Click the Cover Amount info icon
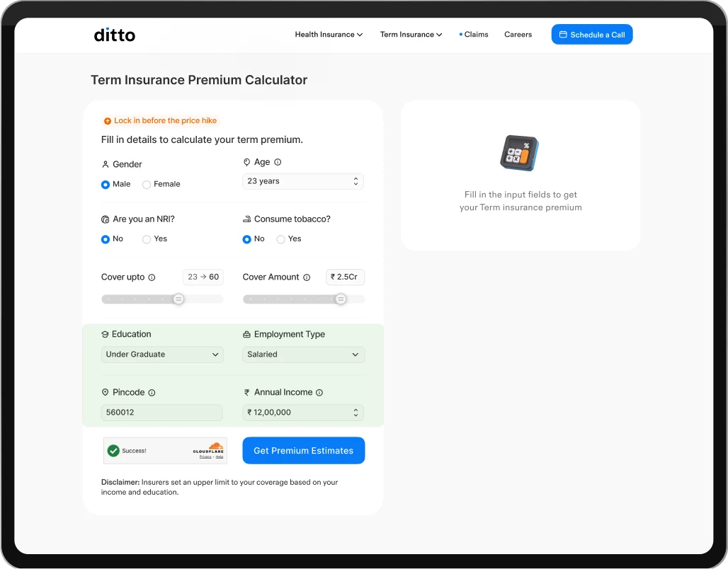Image resolution: width=728 pixels, height=569 pixels. (x=307, y=277)
